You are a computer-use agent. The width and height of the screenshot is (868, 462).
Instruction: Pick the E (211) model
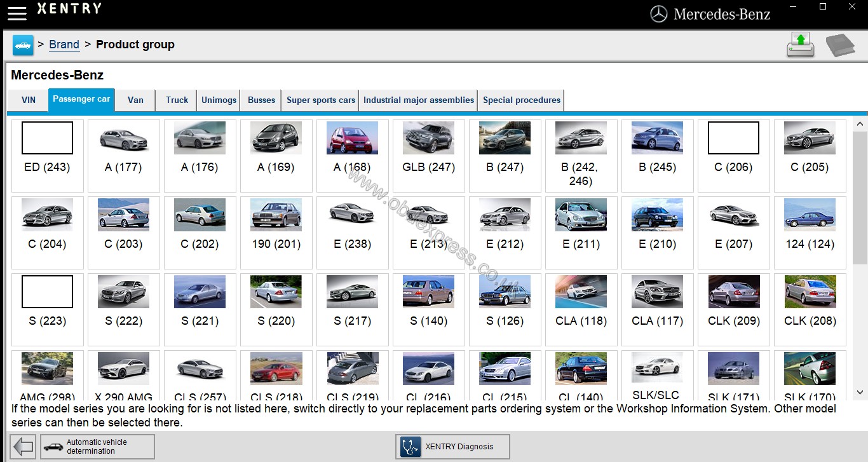(x=581, y=233)
